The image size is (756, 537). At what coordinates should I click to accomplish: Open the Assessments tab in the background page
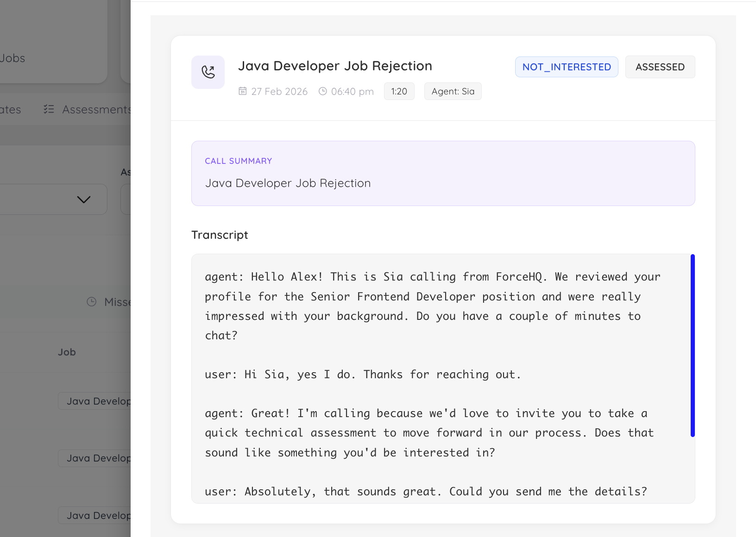point(87,110)
